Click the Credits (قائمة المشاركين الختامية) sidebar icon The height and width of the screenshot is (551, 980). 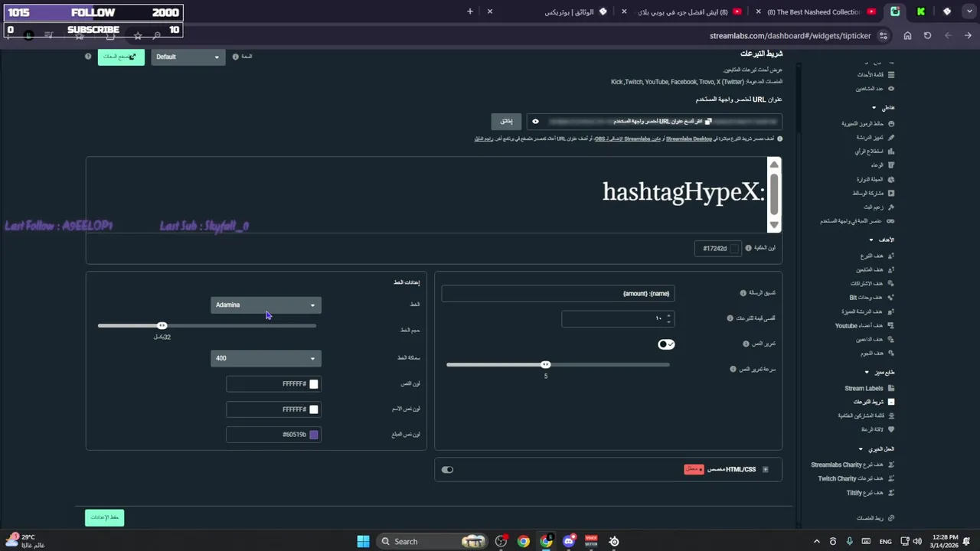[x=891, y=416]
